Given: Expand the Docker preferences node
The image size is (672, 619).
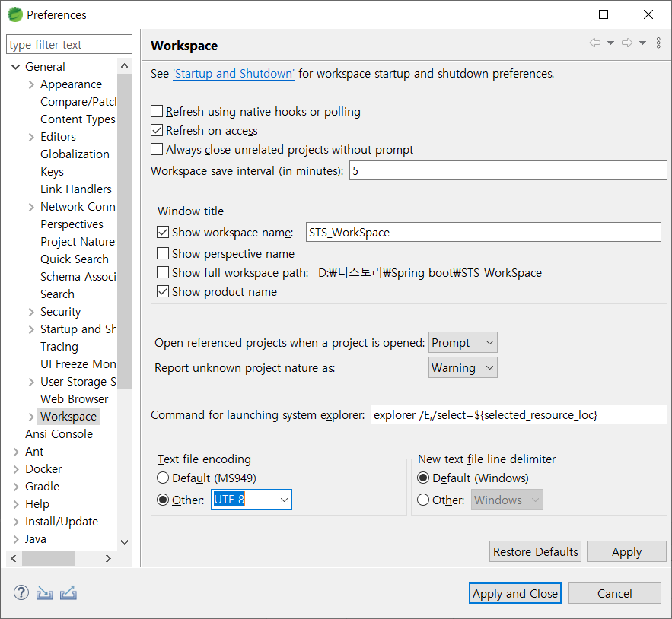Looking at the screenshot, I should tap(16, 469).
